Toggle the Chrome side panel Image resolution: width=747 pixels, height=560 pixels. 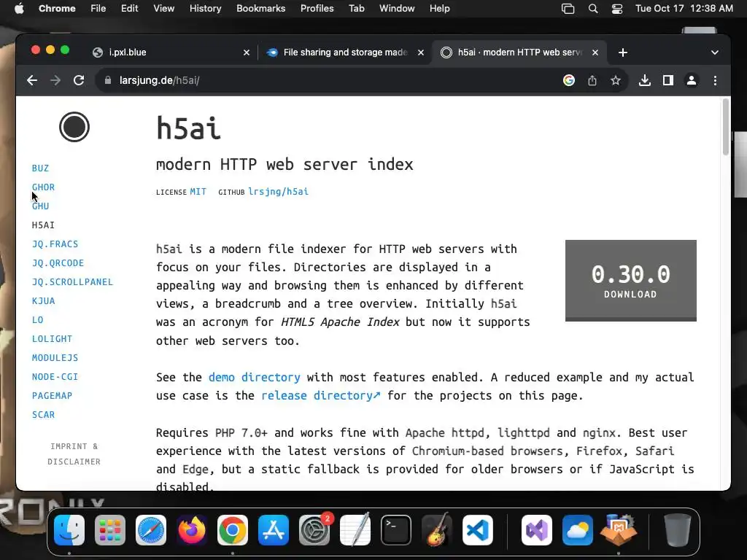668,80
